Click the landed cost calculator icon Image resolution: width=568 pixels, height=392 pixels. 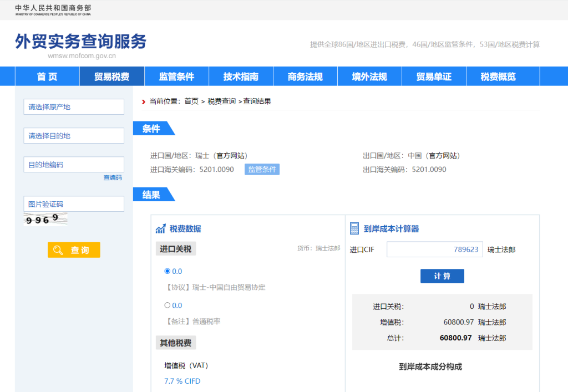click(354, 228)
